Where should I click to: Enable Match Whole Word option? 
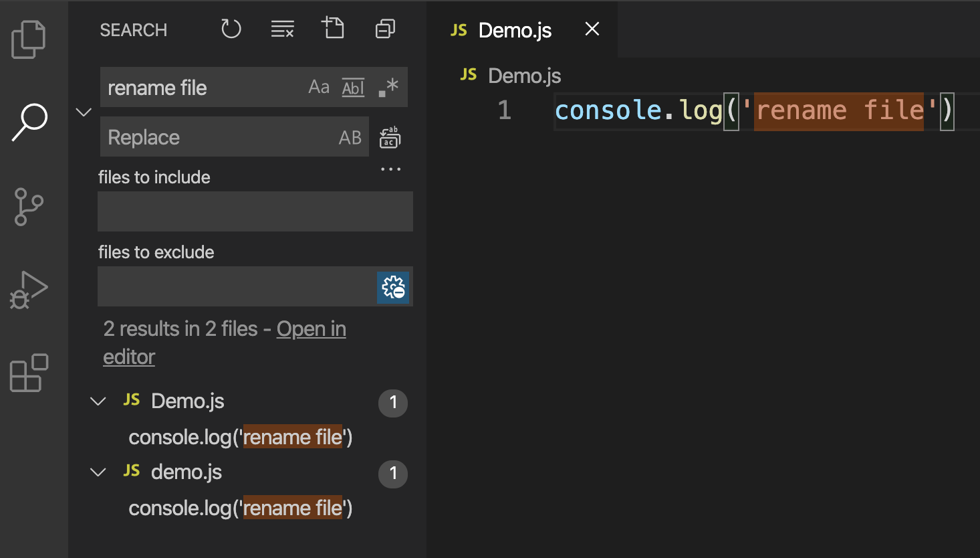pos(353,86)
